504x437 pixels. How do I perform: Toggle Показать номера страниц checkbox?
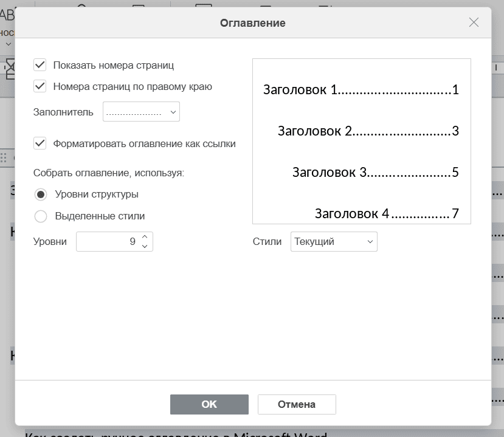click(x=40, y=65)
